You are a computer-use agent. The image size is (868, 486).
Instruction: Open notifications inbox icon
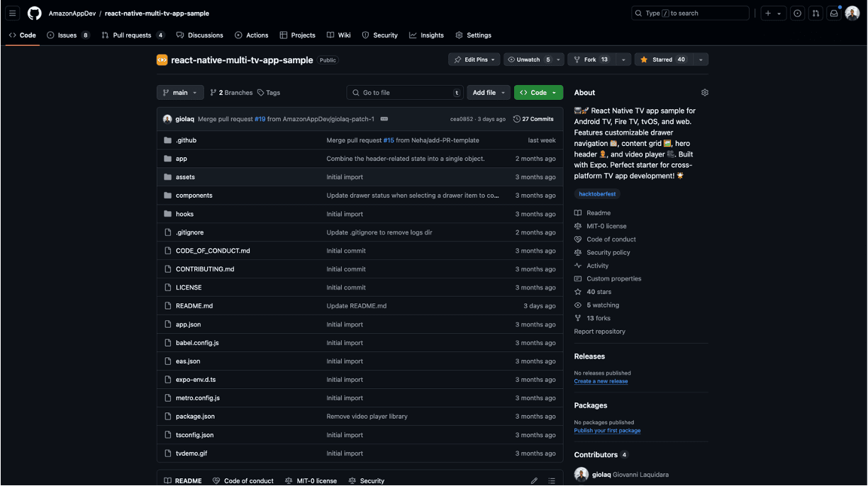tap(835, 13)
